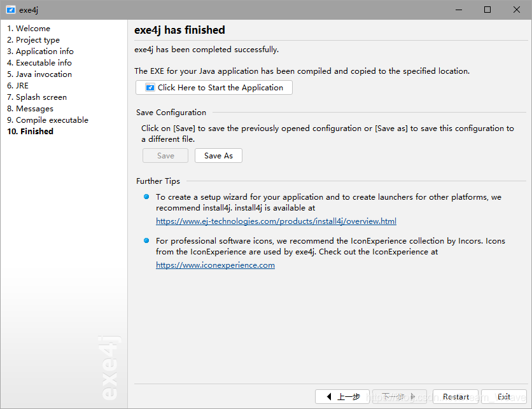Click the exe4j title bar app icon
Screen dimensions: 532x409
(11, 10)
